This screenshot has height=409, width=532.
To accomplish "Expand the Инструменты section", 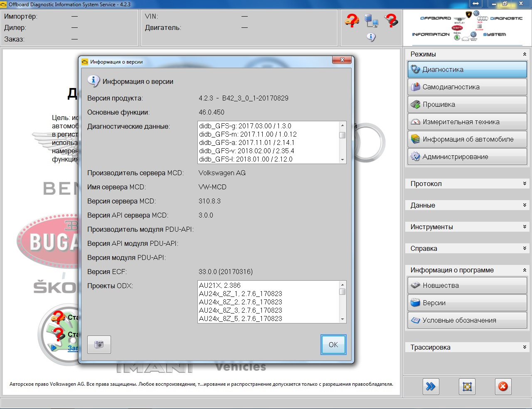I will pyautogui.click(x=525, y=227).
